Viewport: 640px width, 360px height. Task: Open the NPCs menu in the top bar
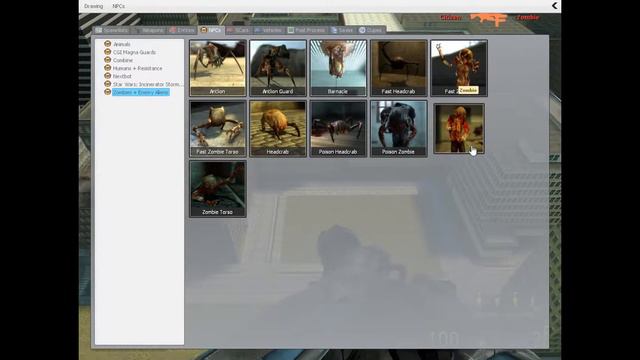pos(118,6)
